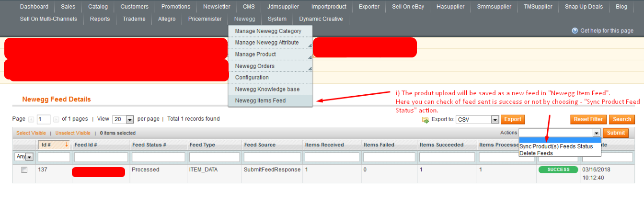Image resolution: width=644 pixels, height=202 pixels.
Task: Open the Jdmsupplier menu
Action: [x=283, y=7]
